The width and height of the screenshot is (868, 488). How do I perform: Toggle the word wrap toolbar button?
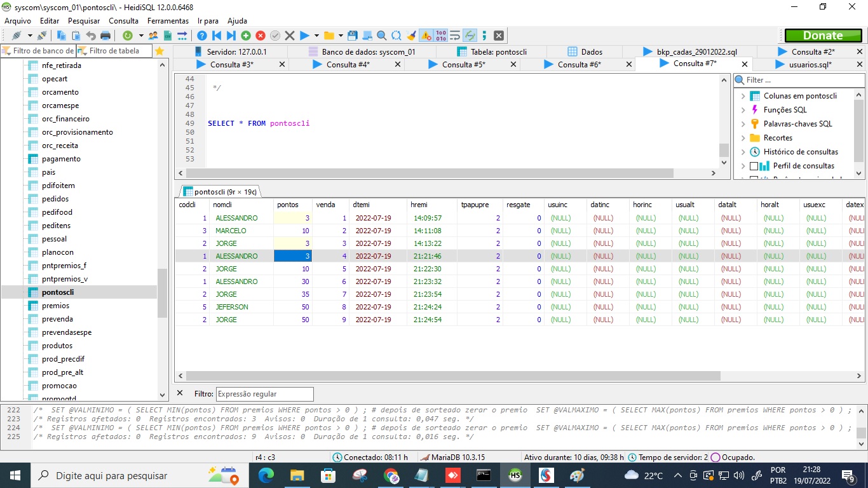[455, 36]
